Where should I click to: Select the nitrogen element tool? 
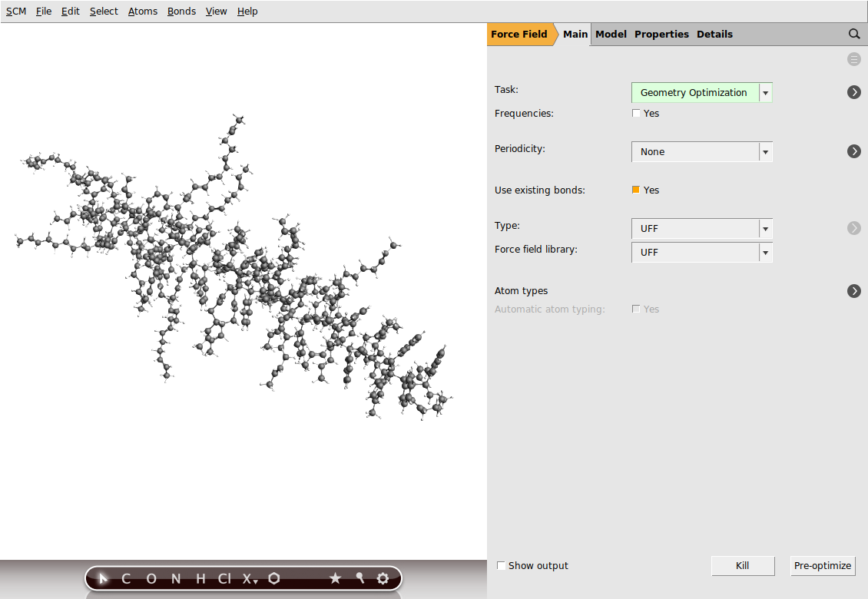175,578
